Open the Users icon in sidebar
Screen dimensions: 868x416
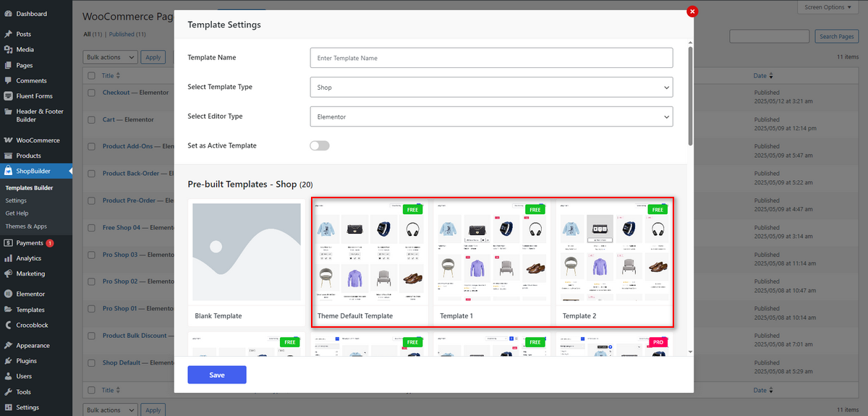click(x=8, y=376)
